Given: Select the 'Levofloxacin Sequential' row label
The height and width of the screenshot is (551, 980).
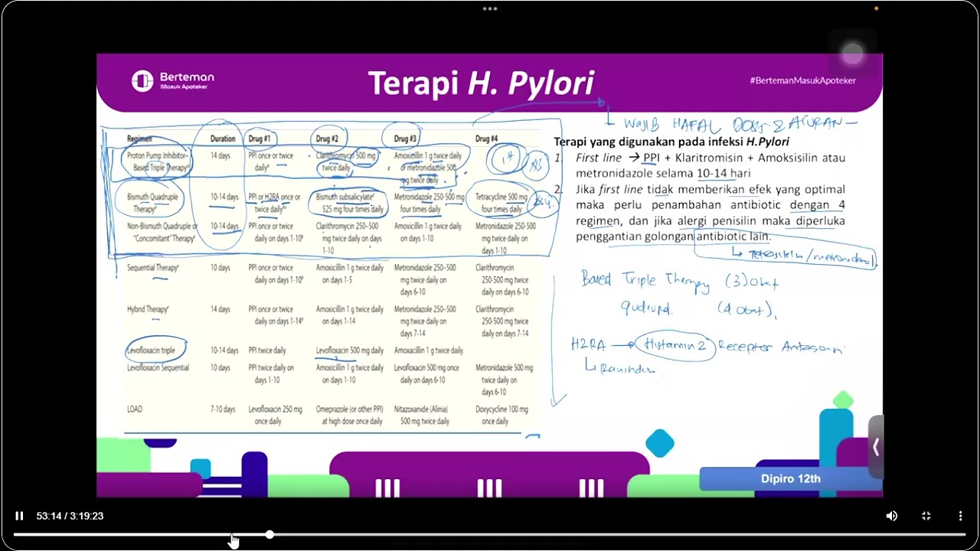Looking at the screenshot, I should pos(158,368).
